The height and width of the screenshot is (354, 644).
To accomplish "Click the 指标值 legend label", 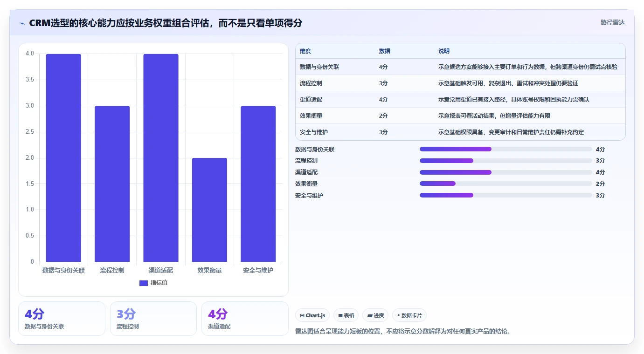I will coord(159,283).
